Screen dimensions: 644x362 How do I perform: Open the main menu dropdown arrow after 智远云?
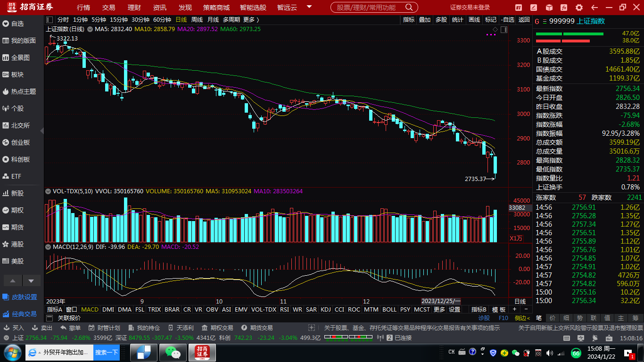pos(309,7)
